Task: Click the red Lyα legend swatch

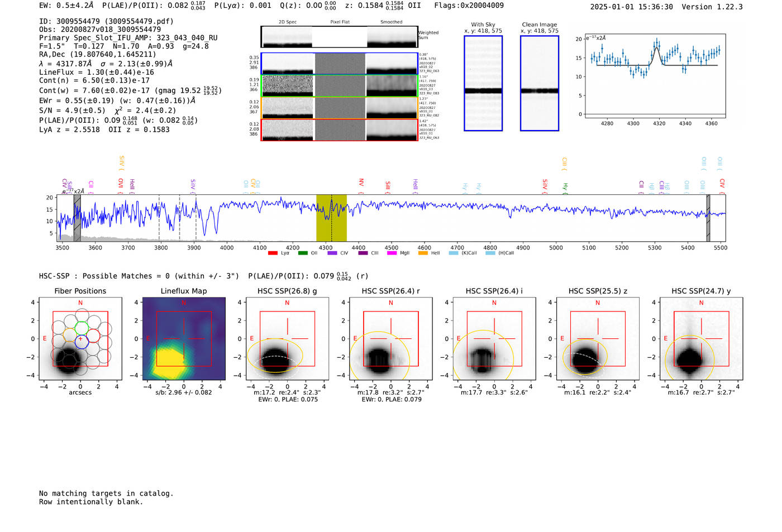Action: (273, 253)
